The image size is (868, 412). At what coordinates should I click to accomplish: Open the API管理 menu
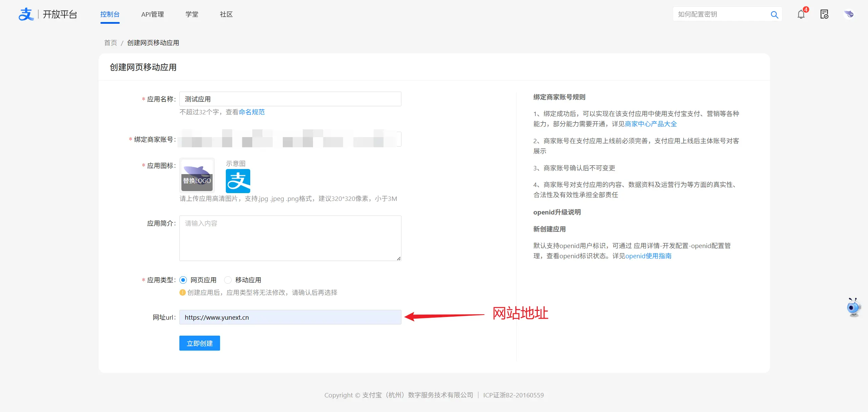[153, 14]
